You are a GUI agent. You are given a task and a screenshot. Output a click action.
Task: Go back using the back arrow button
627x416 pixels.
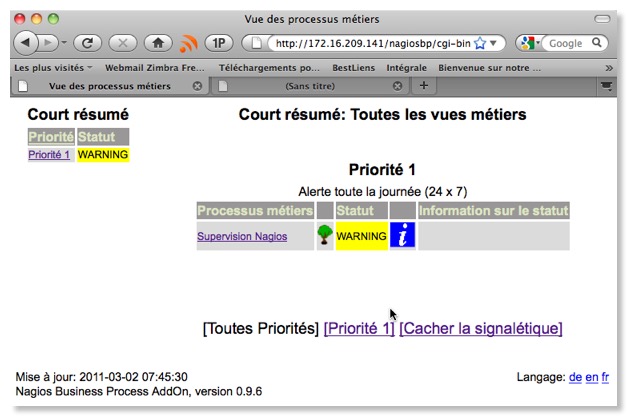pos(27,44)
